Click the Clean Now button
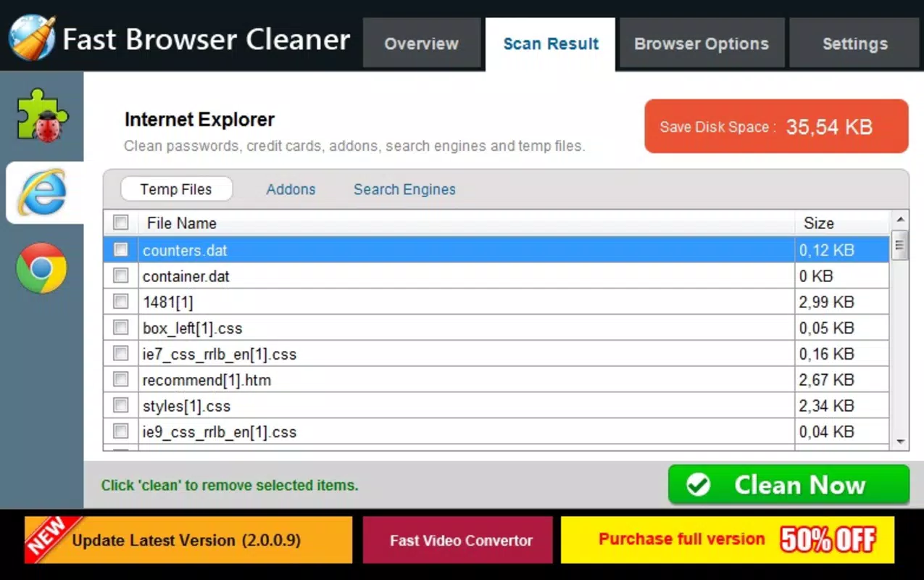The width and height of the screenshot is (924, 580). coord(788,484)
